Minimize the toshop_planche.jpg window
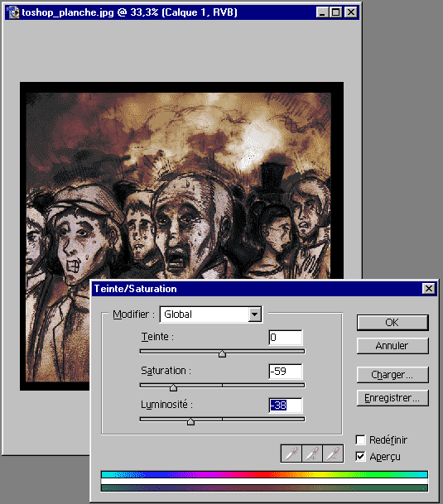The width and height of the screenshot is (443, 504). pyautogui.click(x=322, y=12)
